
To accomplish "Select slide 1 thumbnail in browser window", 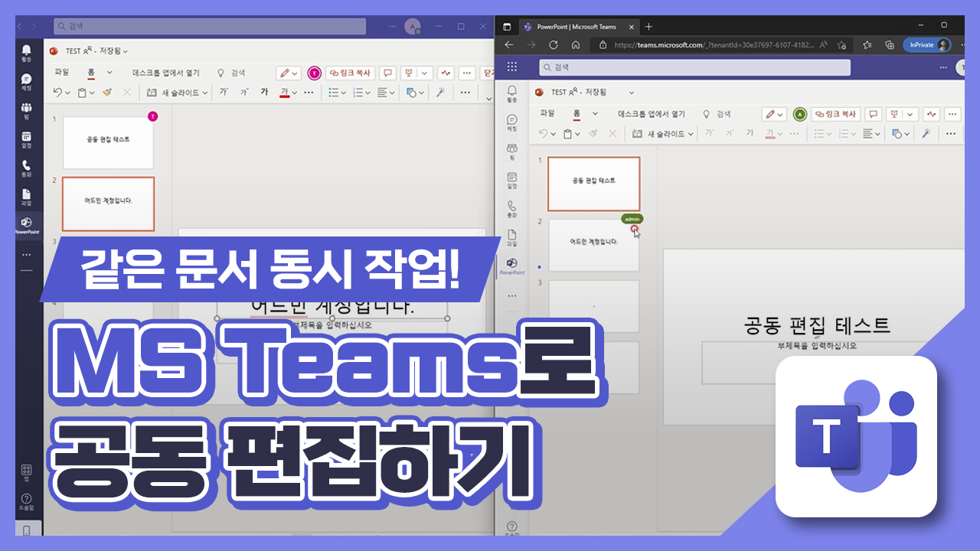I will click(x=593, y=184).
